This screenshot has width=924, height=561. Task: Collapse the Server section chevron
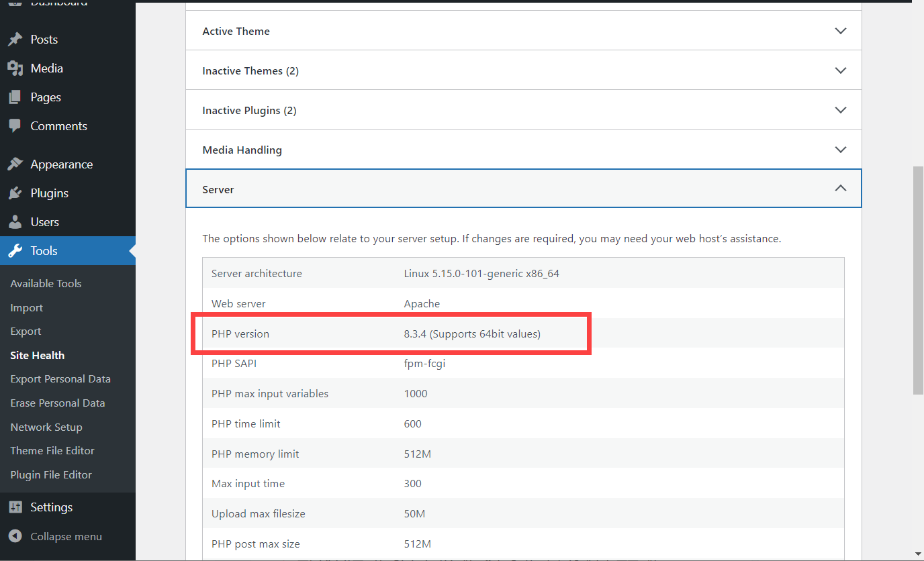point(840,189)
